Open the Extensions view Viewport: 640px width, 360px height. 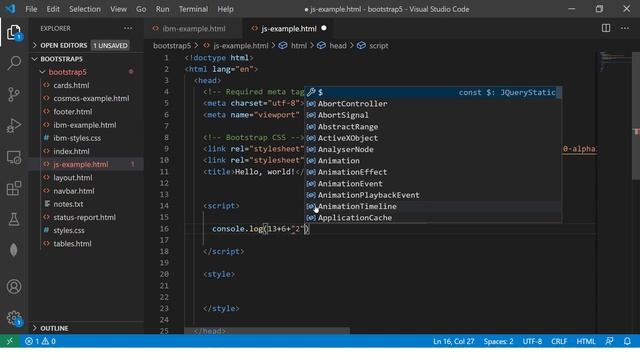tap(14, 188)
